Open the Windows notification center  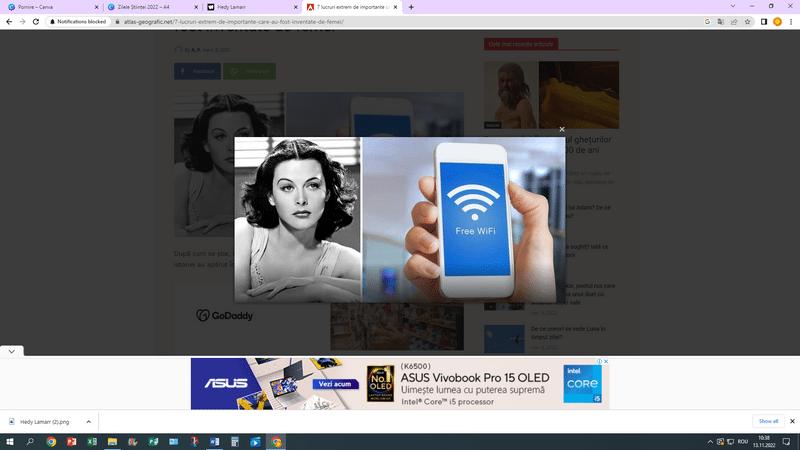tap(786, 442)
